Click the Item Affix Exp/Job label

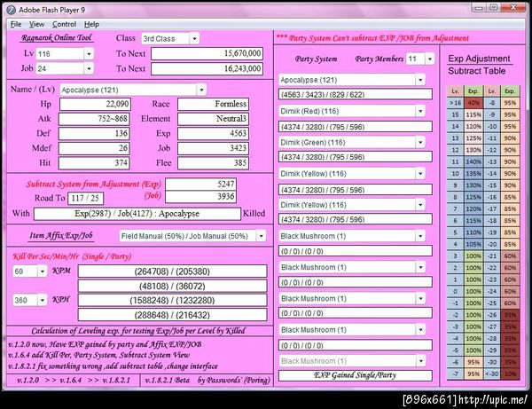point(61,236)
